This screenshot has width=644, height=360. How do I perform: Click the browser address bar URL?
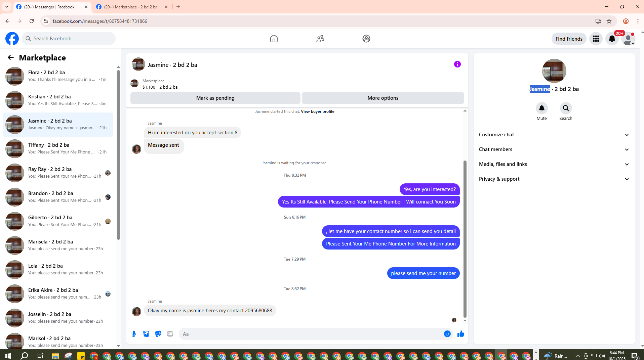point(100,21)
